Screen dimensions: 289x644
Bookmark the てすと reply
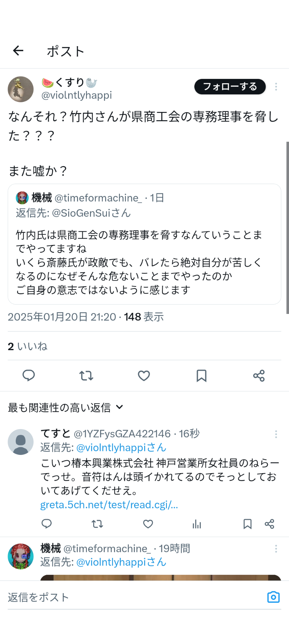point(247,524)
